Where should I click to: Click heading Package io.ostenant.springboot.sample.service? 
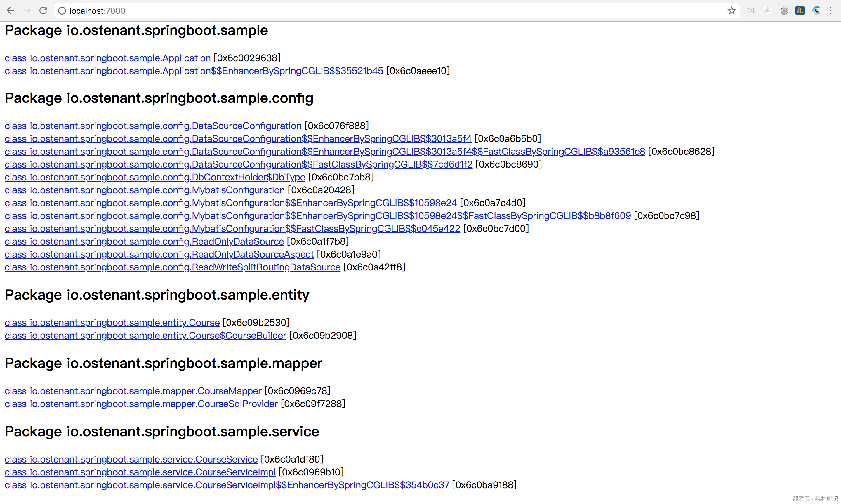pos(162,432)
